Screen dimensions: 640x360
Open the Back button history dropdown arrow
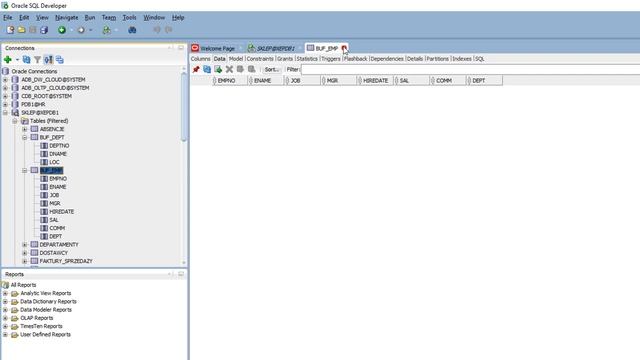[x=71, y=30]
